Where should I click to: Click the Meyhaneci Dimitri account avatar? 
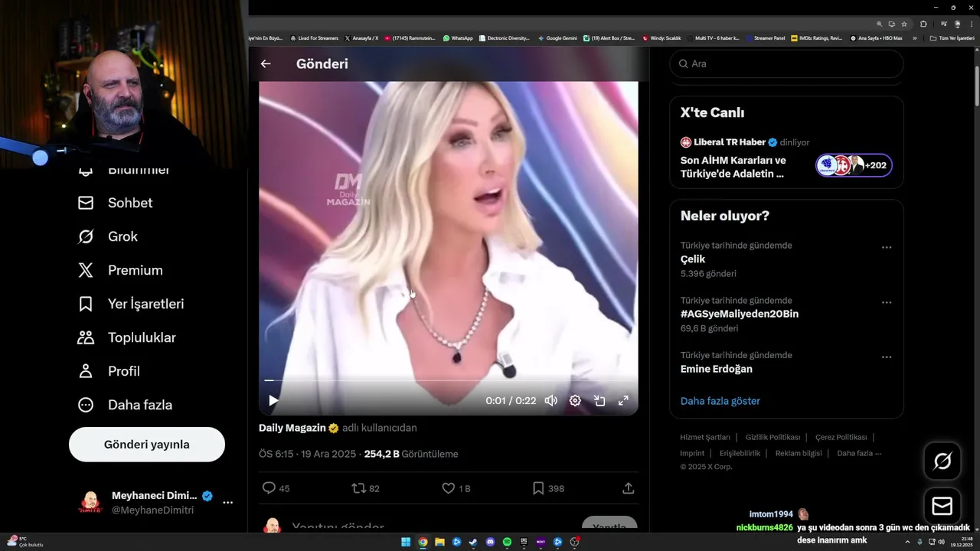point(90,503)
